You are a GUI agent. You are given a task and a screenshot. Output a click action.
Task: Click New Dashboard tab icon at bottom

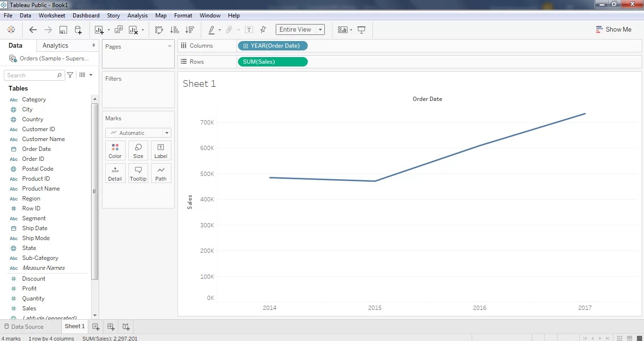[111, 326]
